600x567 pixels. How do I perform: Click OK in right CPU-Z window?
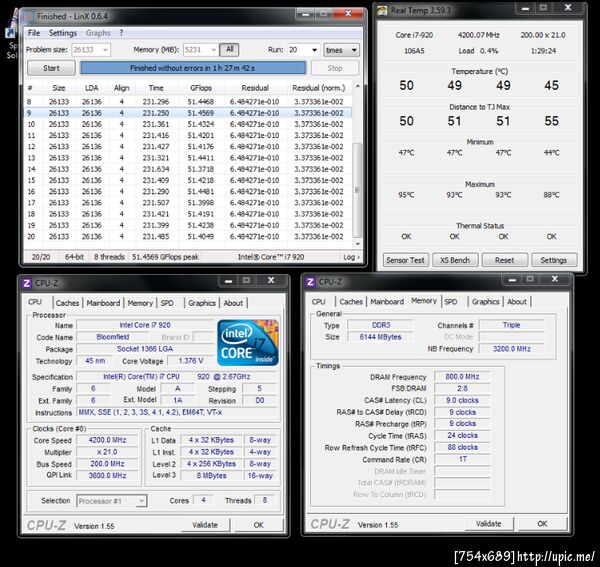[542, 524]
